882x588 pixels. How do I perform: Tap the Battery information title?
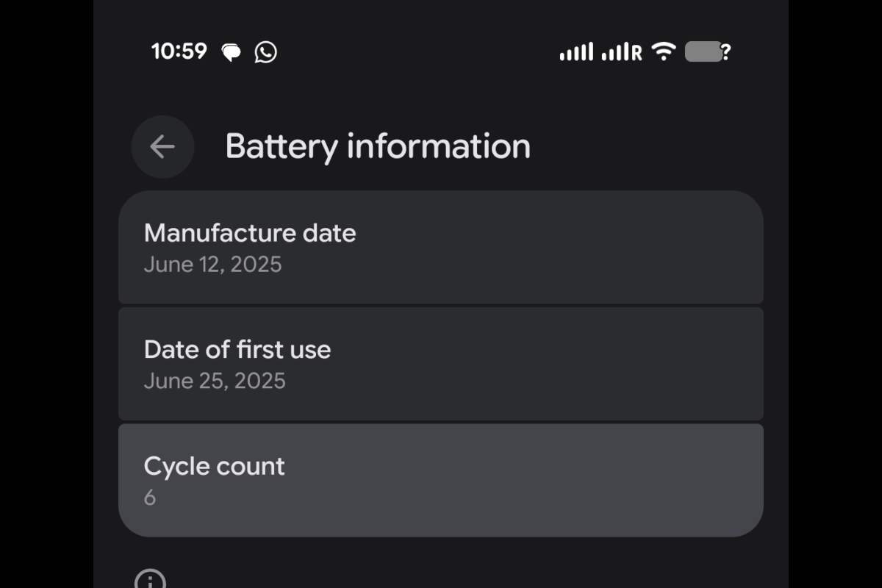(x=378, y=146)
